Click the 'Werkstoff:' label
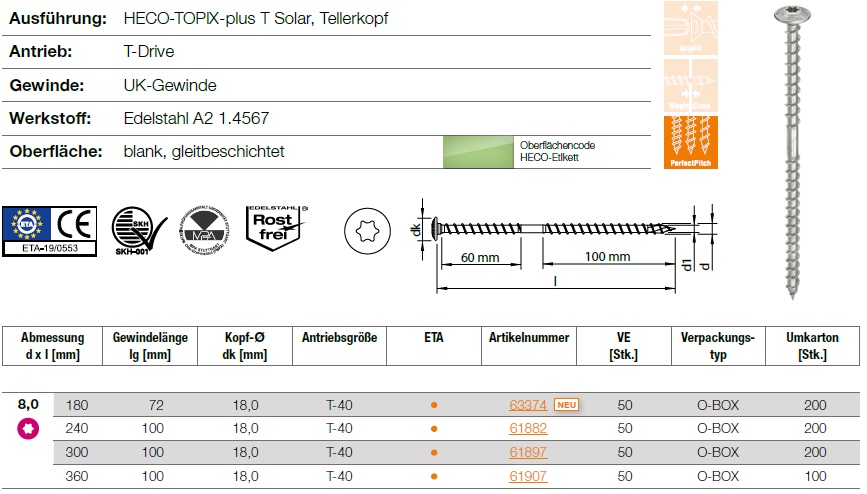867x494 pixels. pos(50,118)
